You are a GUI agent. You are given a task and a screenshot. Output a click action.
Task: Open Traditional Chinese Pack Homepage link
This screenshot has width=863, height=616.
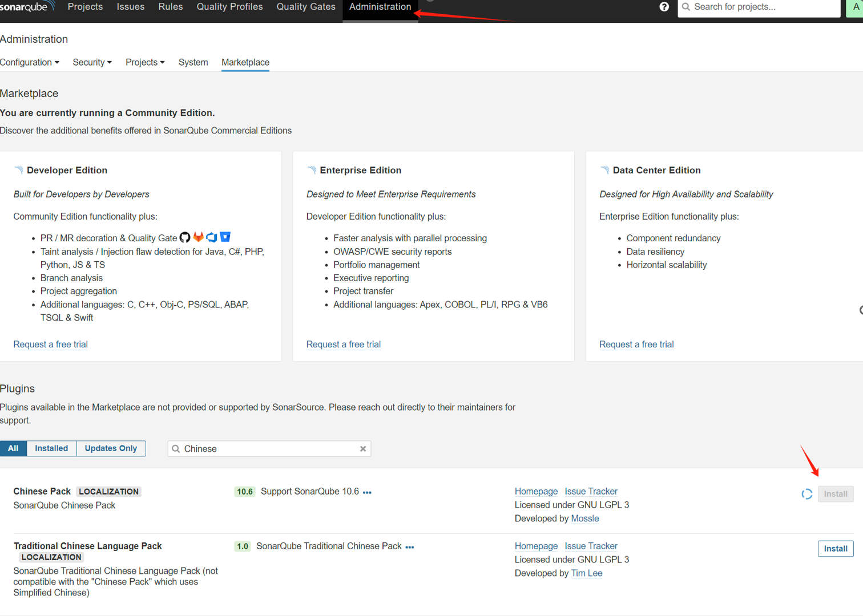536,546
